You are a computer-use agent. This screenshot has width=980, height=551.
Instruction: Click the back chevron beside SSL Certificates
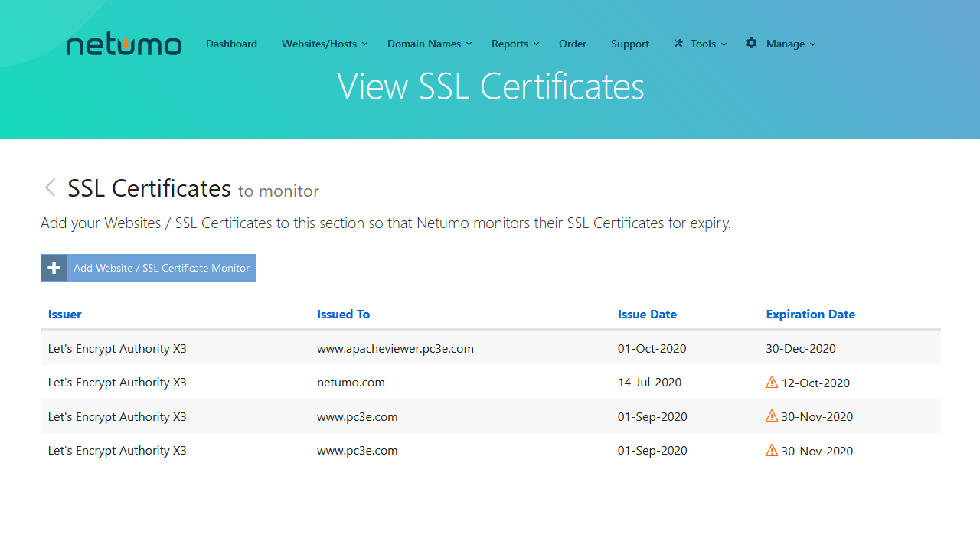pyautogui.click(x=51, y=187)
